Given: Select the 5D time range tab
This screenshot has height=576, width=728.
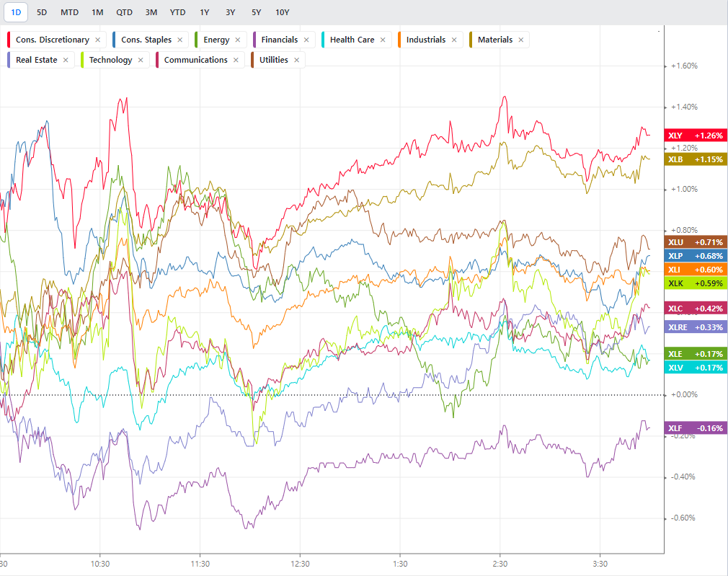Looking at the screenshot, I should pyautogui.click(x=42, y=12).
